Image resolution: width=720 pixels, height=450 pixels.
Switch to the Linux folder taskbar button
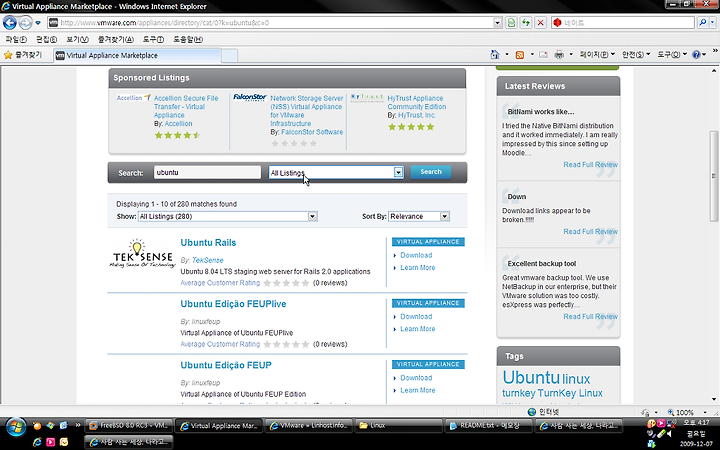pos(399,426)
